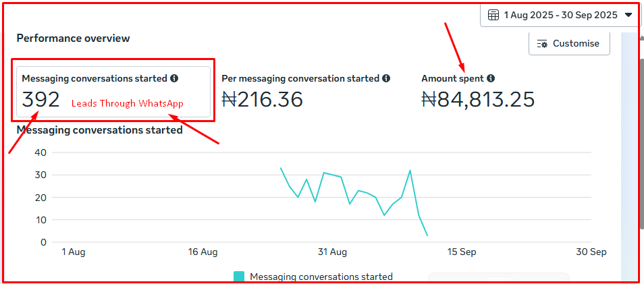Select the 392 conversations metric value
The height and width of the screenshot is (284, 644).
41,100
